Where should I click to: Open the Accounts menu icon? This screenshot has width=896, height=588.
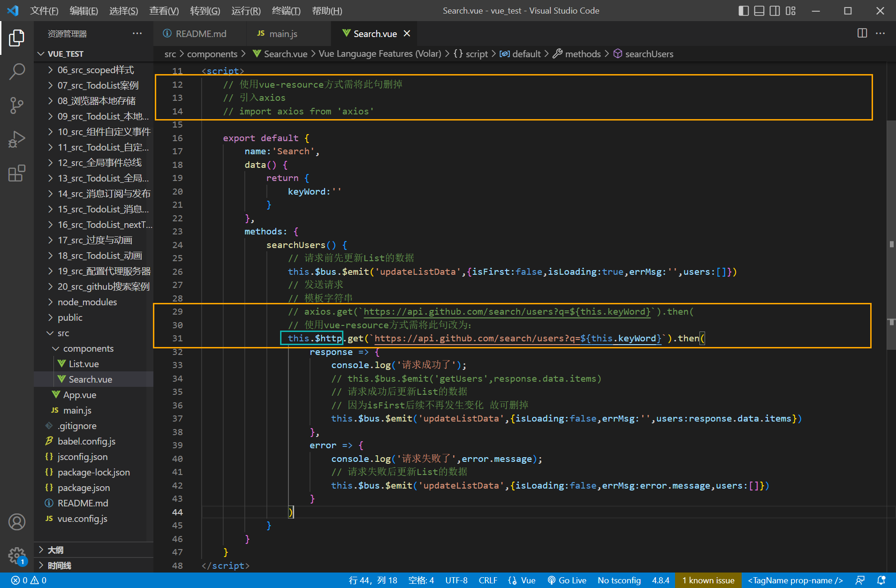pos(17,522)
